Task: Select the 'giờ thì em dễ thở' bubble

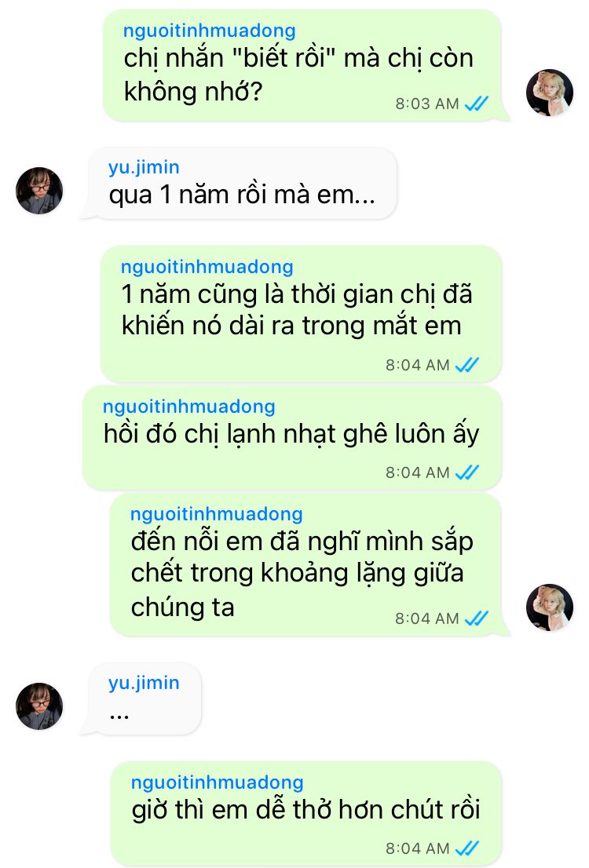Action: click(305, 813)
